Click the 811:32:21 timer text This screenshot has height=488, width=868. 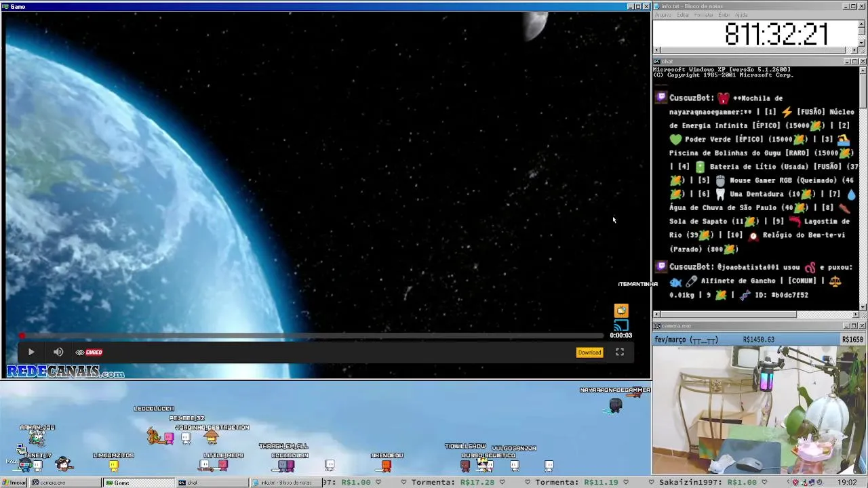click(776, 34)
